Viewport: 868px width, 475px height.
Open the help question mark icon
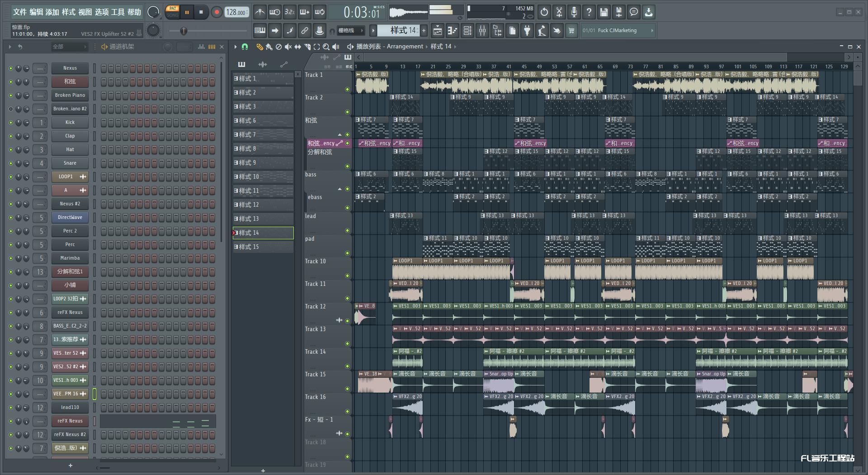click(x=589, y=12)
